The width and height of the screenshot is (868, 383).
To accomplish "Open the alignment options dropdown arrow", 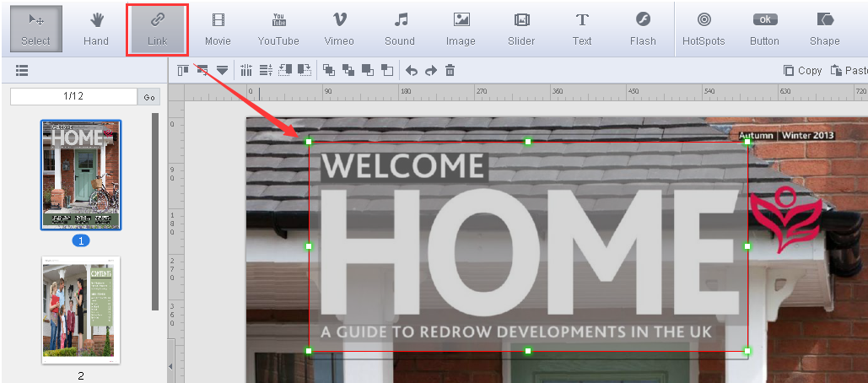I will point(222,70).
